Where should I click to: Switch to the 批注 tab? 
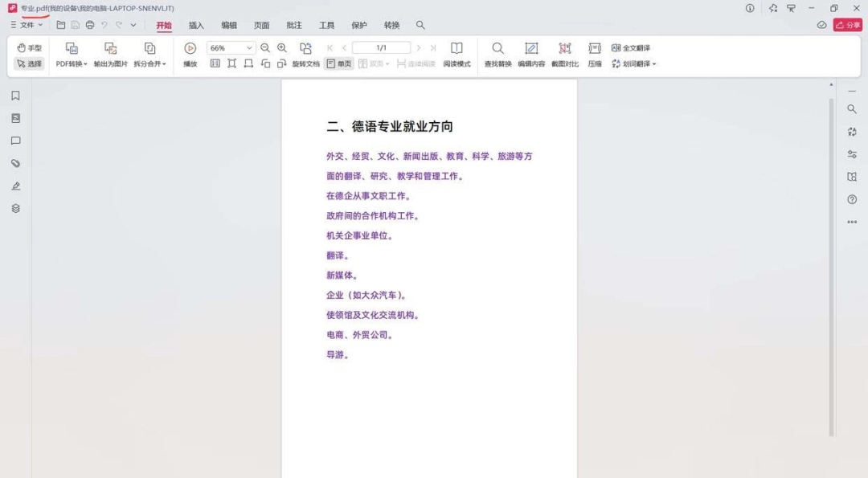tap(294, 26)
